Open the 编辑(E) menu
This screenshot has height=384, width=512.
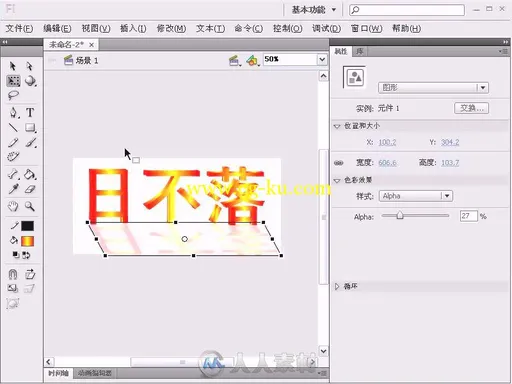pyautogui.click(x=57, y=29)
